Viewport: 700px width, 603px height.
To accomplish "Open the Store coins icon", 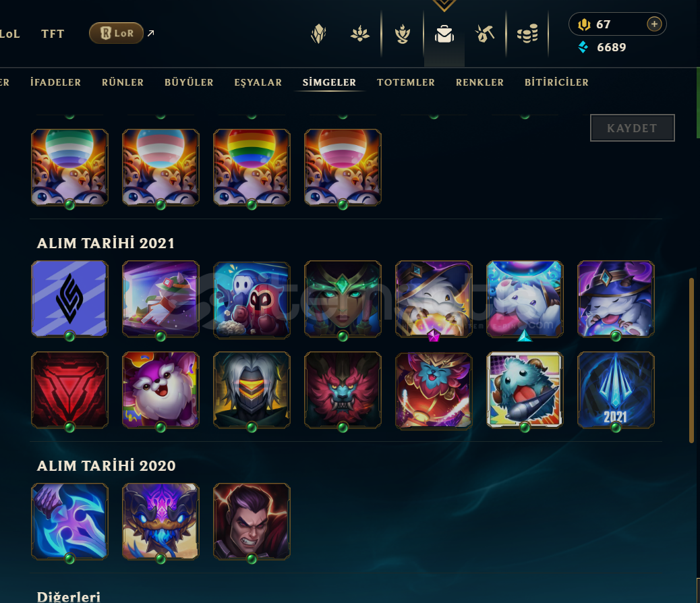I will 527,34.
